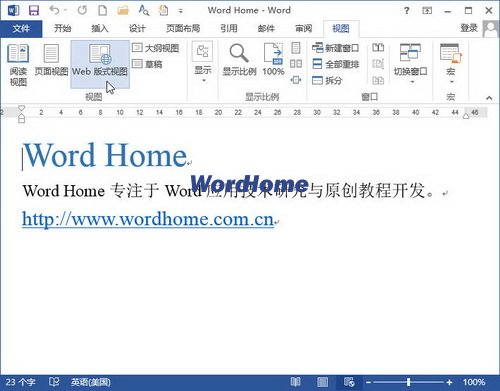Click the multiple pages zoom icon
Viewport: 500px width, 391px height.
(x=296, y=64)
